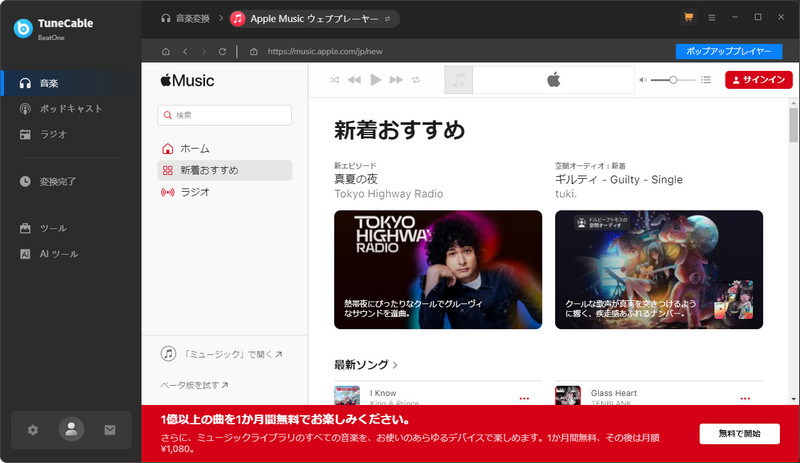The image size is (800, 463).
Task: Toggle repeat mode in player
Action: click(x=416, y=80)
